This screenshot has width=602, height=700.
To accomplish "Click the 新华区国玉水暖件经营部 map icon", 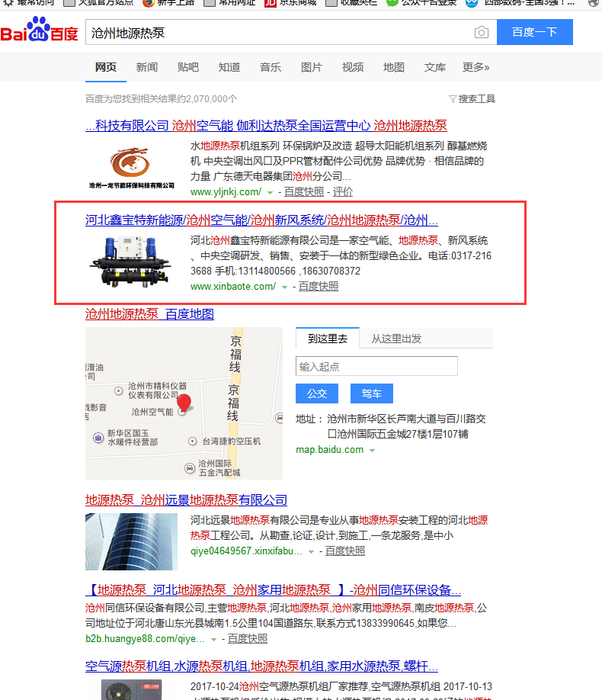I will pyautogui.click(x=98, y=438).
